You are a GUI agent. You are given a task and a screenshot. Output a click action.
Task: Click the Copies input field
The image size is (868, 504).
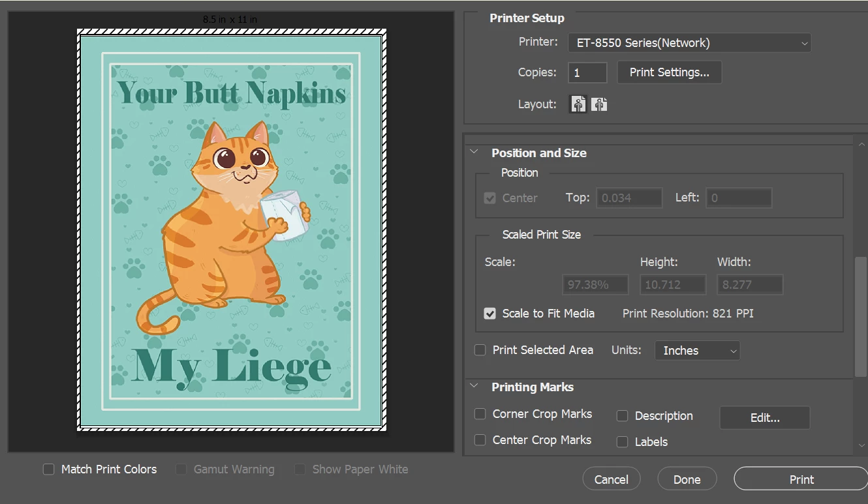tap(587, 72)
